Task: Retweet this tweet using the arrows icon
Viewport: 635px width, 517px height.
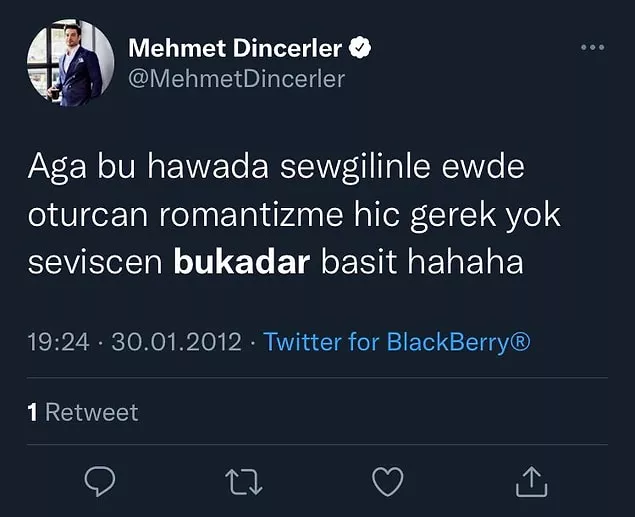Action: pos(244,482)
